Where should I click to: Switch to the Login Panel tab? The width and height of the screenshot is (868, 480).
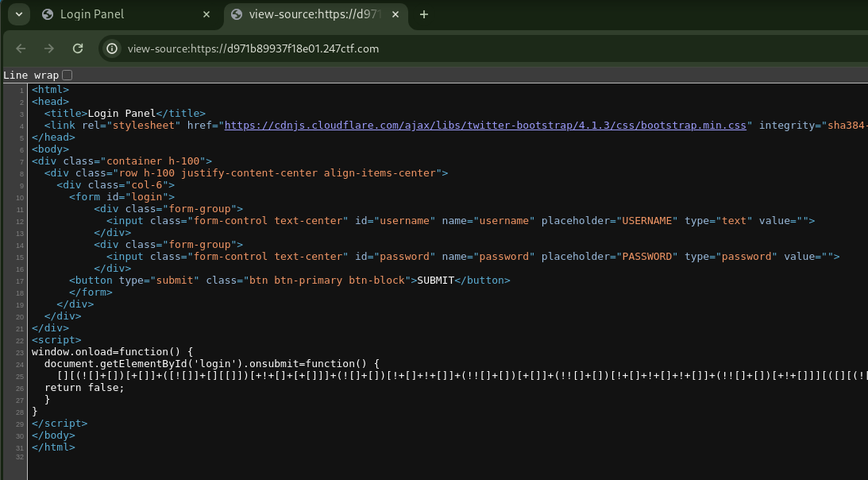(128, 14)
